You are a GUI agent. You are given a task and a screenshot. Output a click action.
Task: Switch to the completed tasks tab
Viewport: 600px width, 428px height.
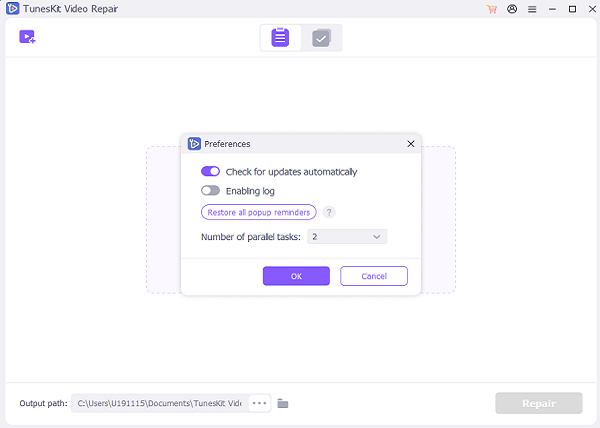pos(321,38)
